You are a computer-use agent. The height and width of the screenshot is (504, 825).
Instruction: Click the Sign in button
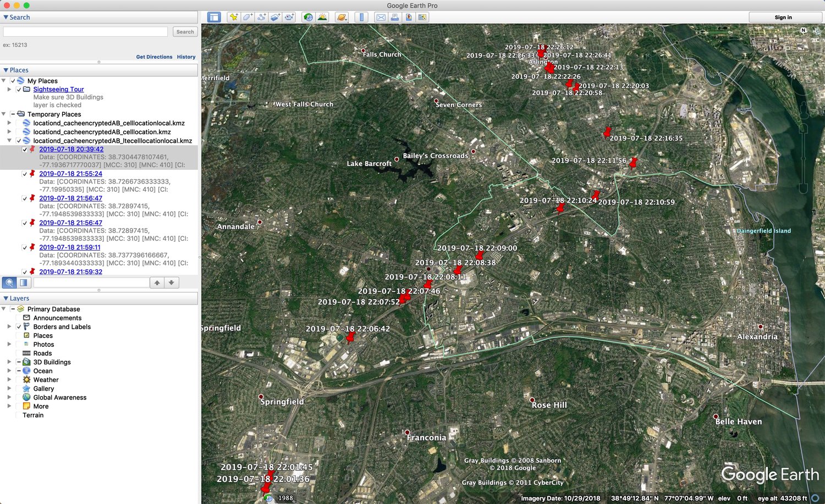coord(783,17)
